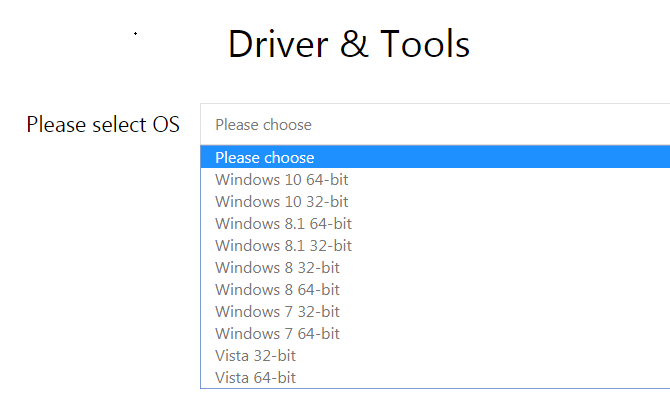Select Windows 8 32-bit as OS
Viewport: 670px width, 403px height.
[277, 268]
